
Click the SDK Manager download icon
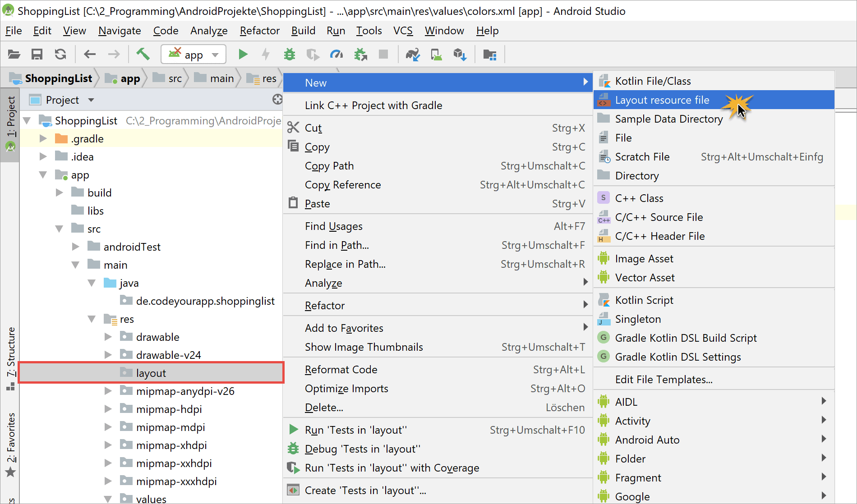[x=460, y=55]
